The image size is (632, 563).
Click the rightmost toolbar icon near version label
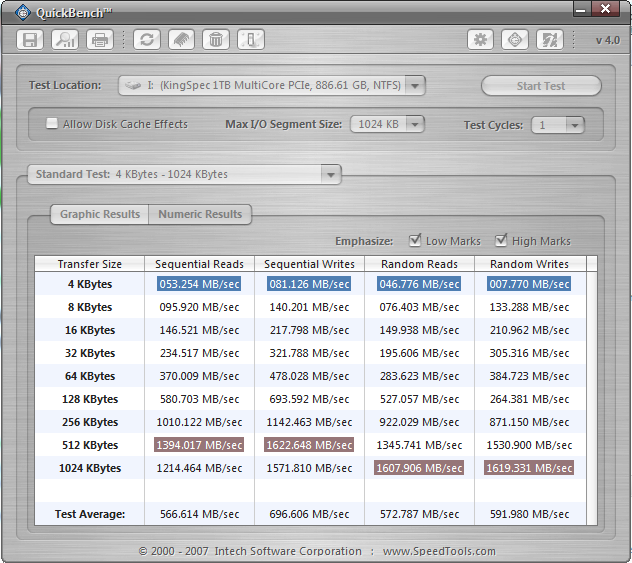[549, 40]
